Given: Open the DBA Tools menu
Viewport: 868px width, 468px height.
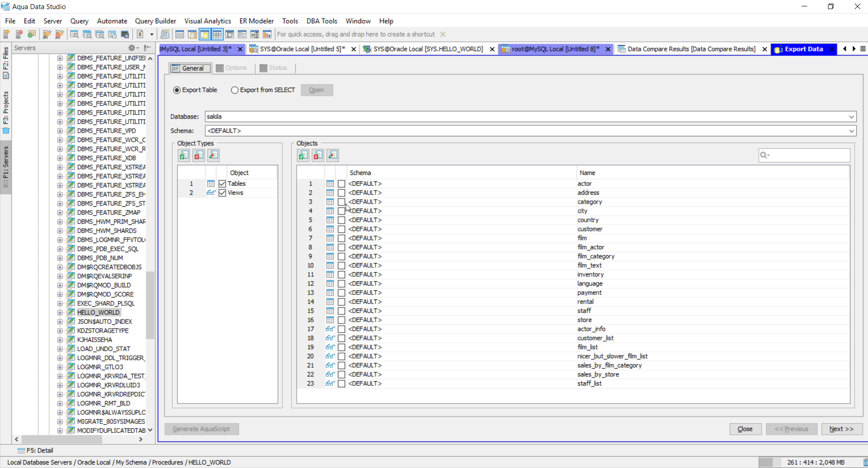Looking at the screenshot, I should point(322,21).
